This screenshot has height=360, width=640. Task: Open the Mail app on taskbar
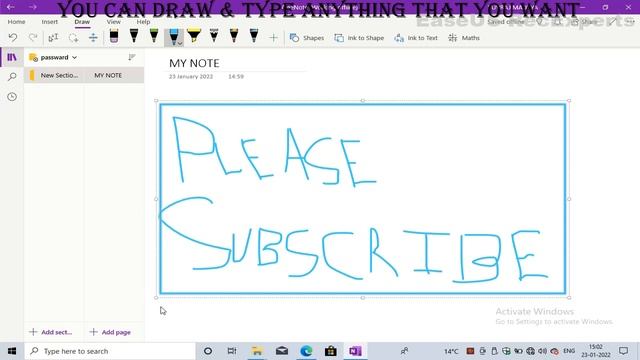click(x=282, y=351)
